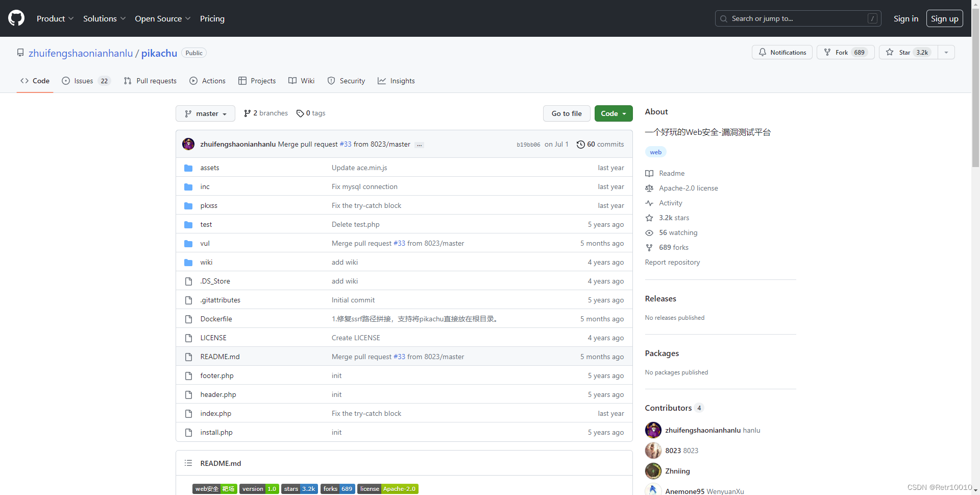
Task: Click the LICENSE file icon
Action: [188, 338]
